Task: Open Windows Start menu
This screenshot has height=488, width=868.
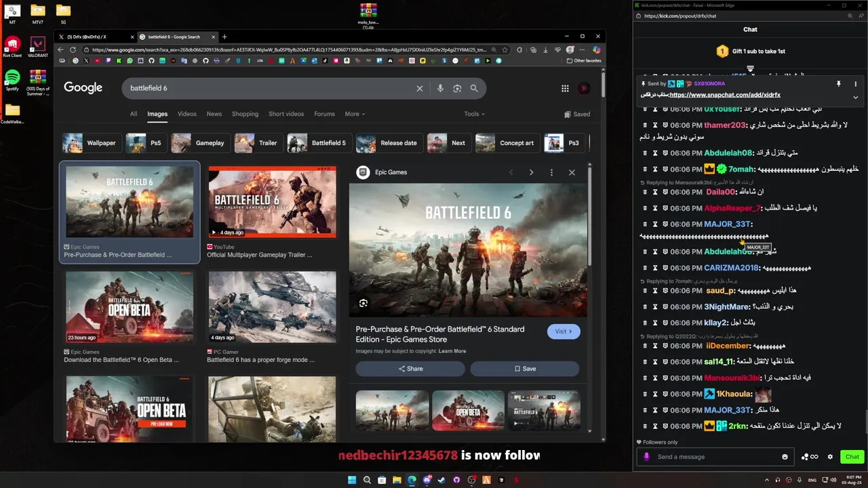Action: 352,480
